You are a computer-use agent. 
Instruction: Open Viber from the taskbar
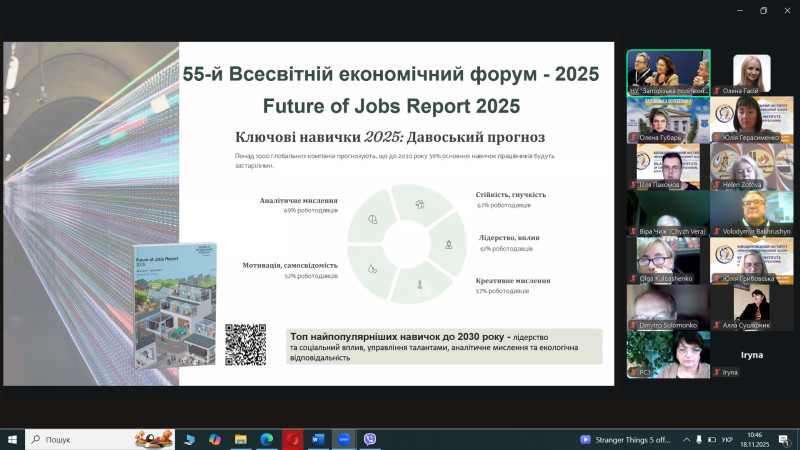pos(370,439)
